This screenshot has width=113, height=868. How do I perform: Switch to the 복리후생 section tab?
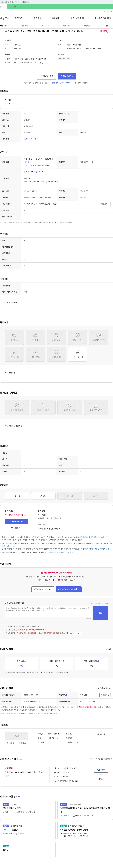pyautogui.click(x=66, y=26)
